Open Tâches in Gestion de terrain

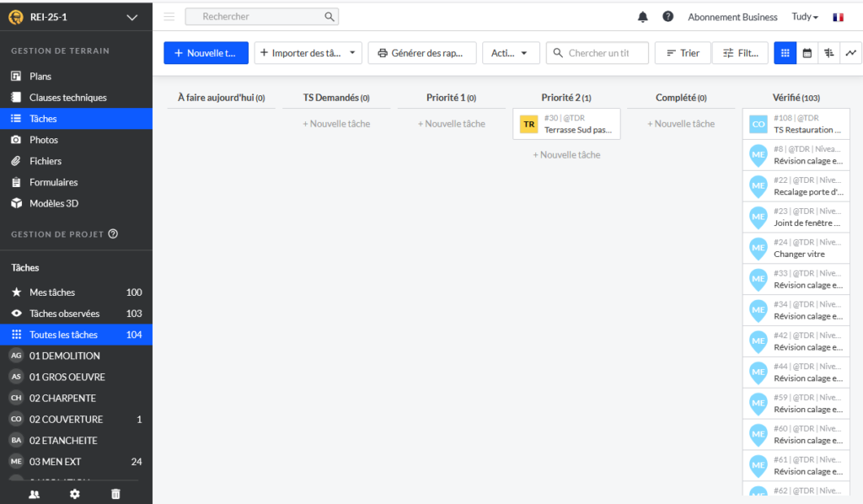76,118
